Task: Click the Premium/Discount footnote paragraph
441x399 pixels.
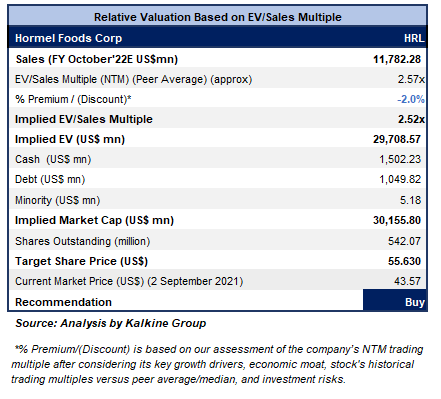Action: tap(217, 364)
